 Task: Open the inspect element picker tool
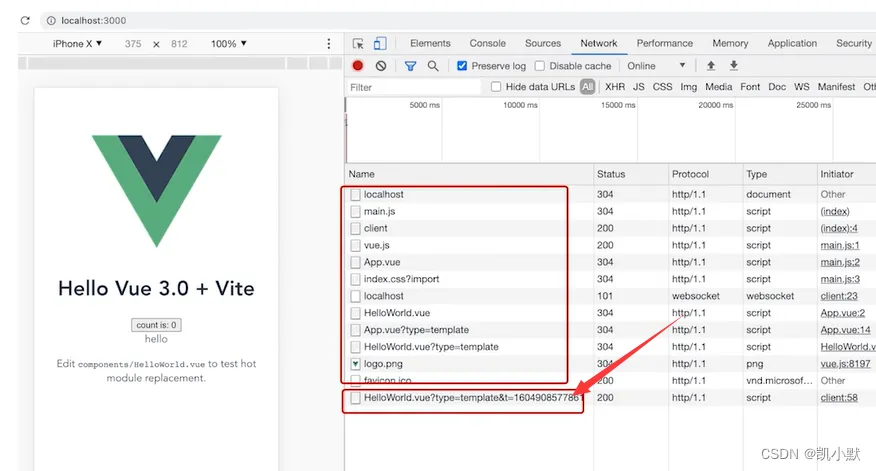[x=358, y=44]
